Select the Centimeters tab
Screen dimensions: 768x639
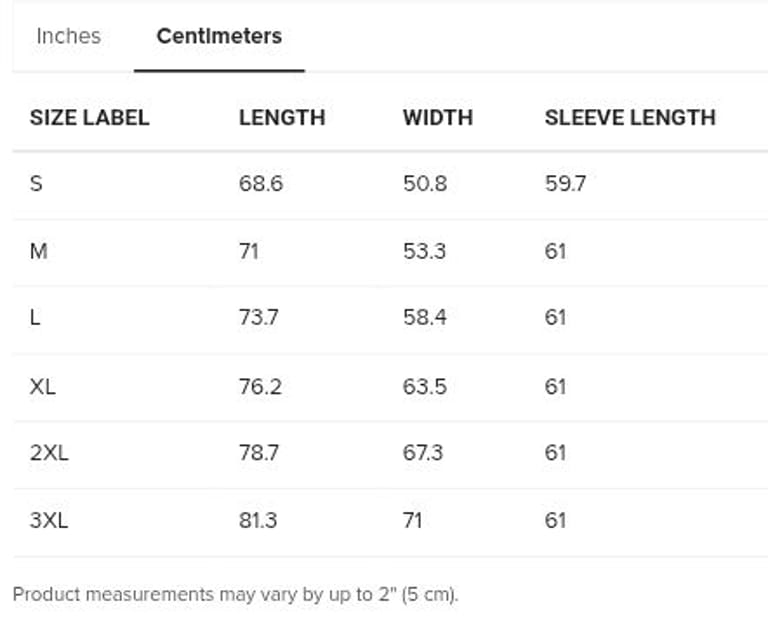click(219, 36)
